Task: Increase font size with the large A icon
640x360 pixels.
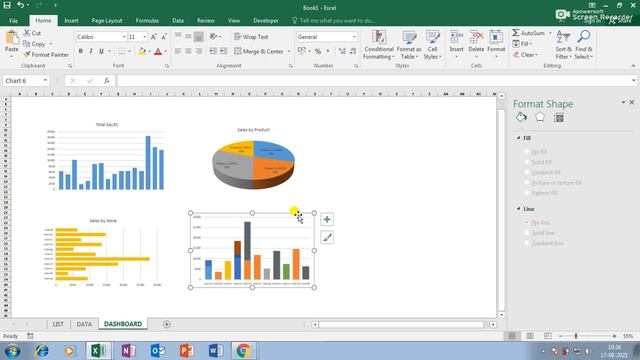Action: pos(154,37)
